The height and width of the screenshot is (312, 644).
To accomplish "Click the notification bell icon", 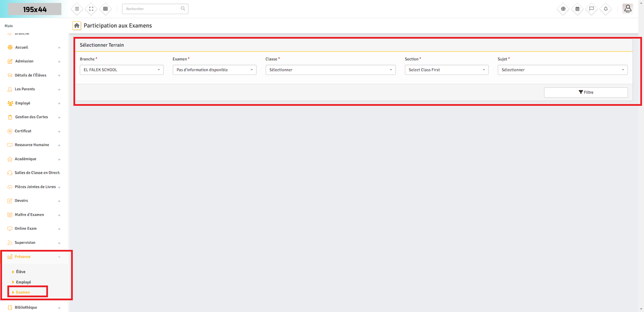I will coord(605,9).
